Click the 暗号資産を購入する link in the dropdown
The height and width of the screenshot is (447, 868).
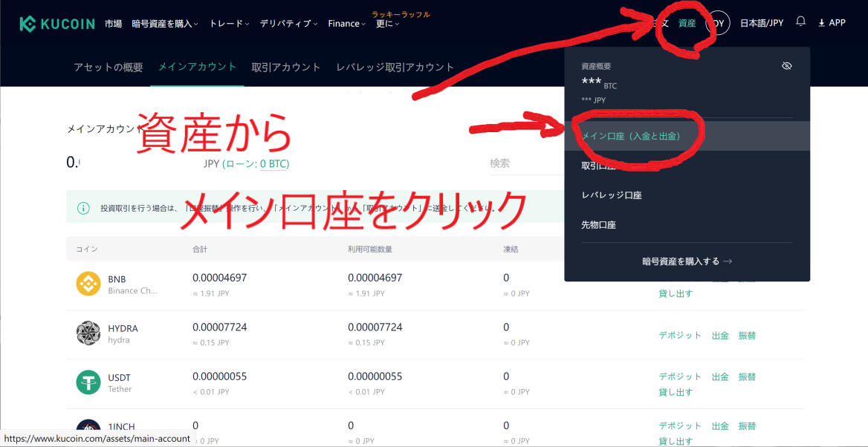click(687, 261)
